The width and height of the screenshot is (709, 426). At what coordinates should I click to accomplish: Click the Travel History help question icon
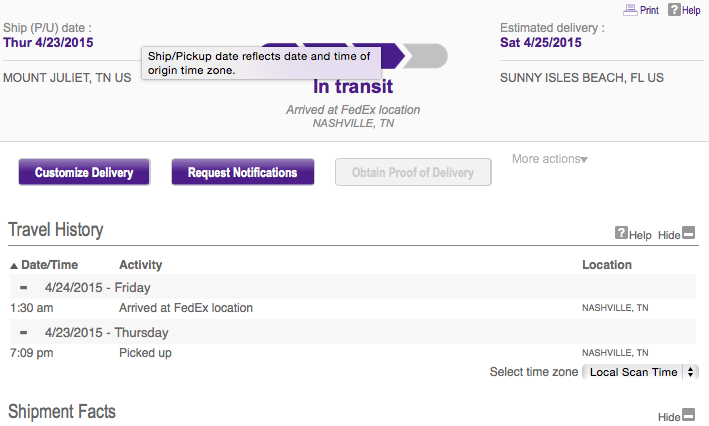point(621,233)
